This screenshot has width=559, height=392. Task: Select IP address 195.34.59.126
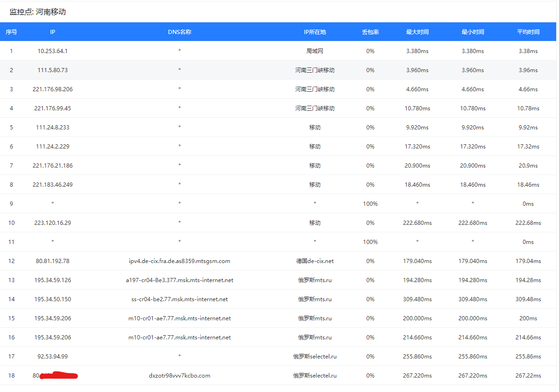pyautogui.click(x=53, y=280)
